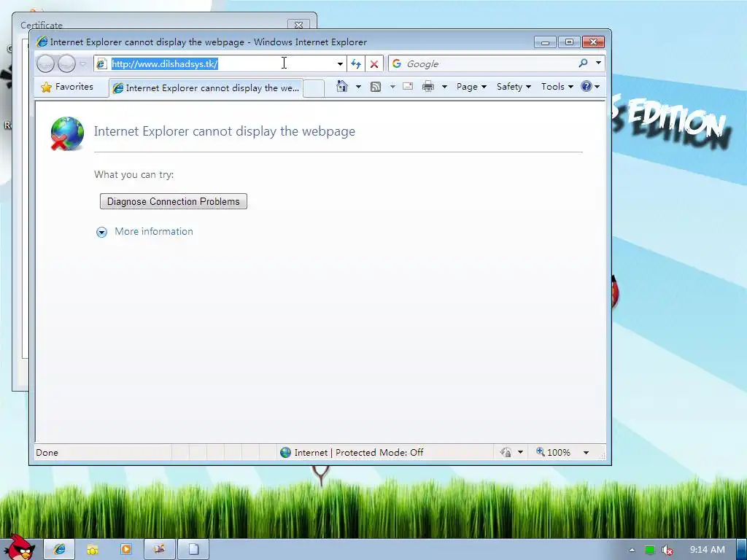This screenshot has height=560, width=747.
Task: Click the RSS feeds icon
Action: click(x=376, y=87)
